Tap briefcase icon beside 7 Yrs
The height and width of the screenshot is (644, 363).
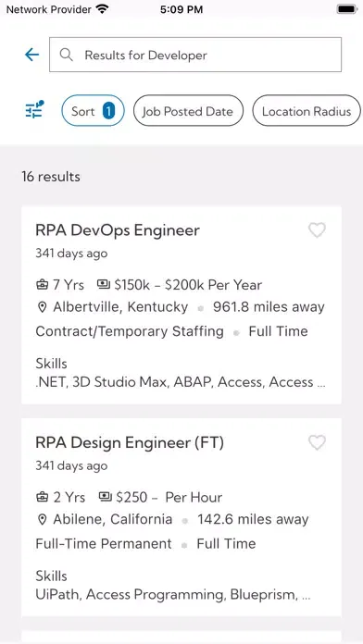click(x=43, y=285)
